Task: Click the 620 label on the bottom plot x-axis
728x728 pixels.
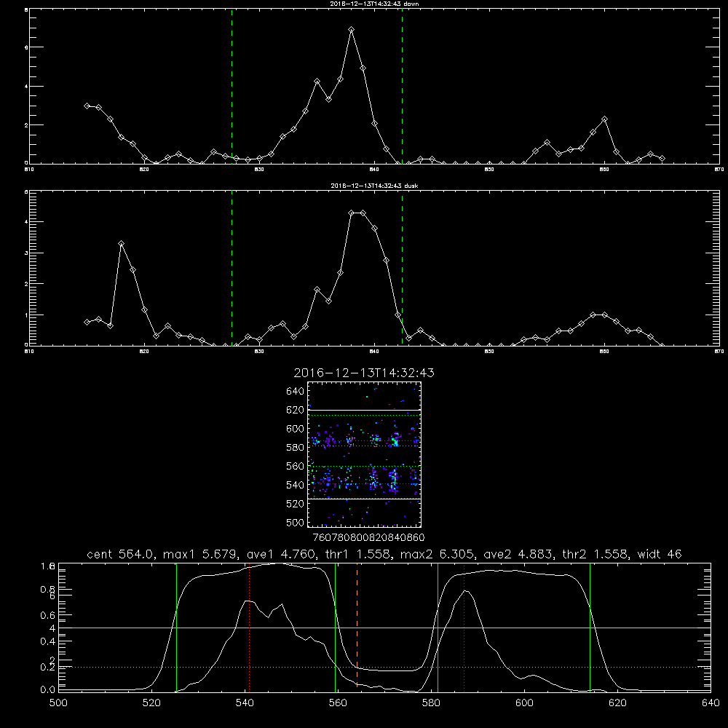Action: tap(617, 703)
